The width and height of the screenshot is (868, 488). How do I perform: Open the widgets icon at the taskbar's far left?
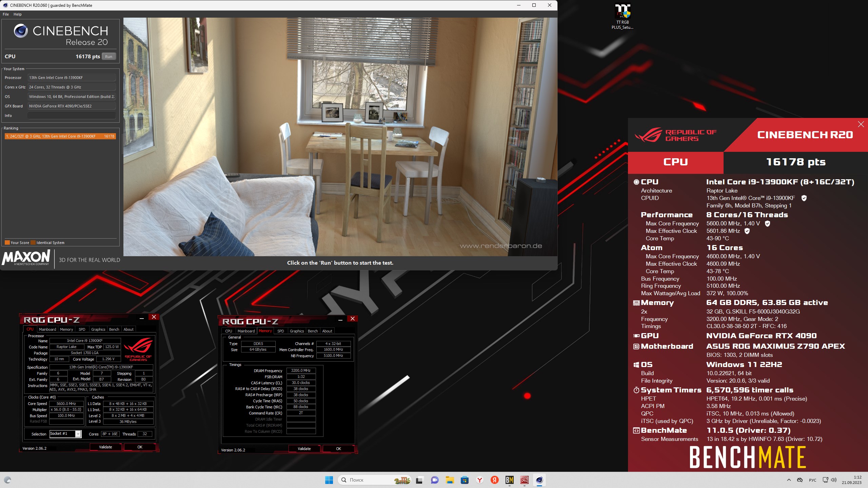pos(7,480)
